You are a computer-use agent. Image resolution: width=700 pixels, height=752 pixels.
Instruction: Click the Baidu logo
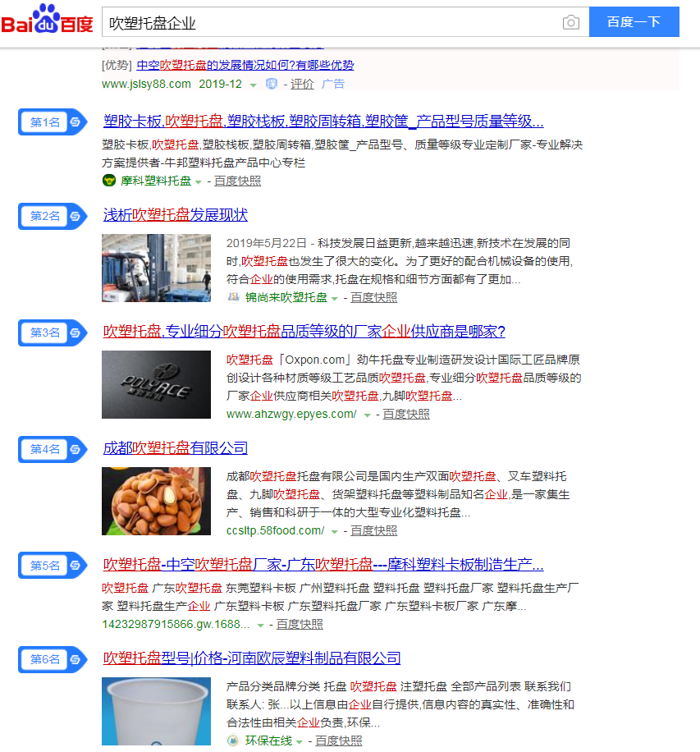coord(47,19)
